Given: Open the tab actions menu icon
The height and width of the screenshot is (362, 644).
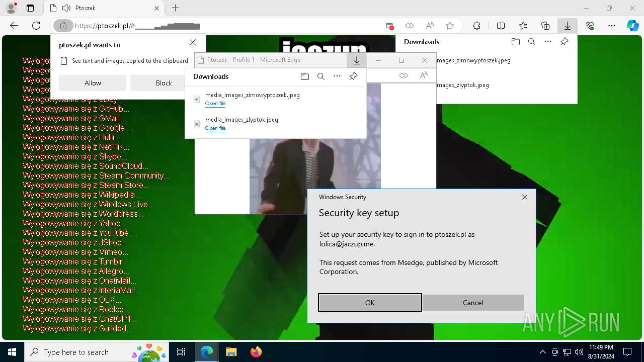Looking at the screenshot, I should pos(30,8).
